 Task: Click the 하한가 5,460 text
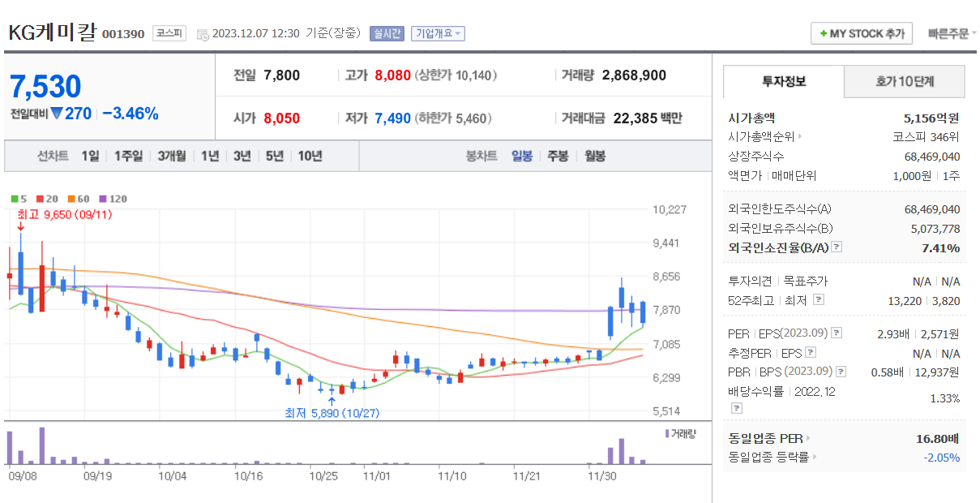tap(453, 118)
